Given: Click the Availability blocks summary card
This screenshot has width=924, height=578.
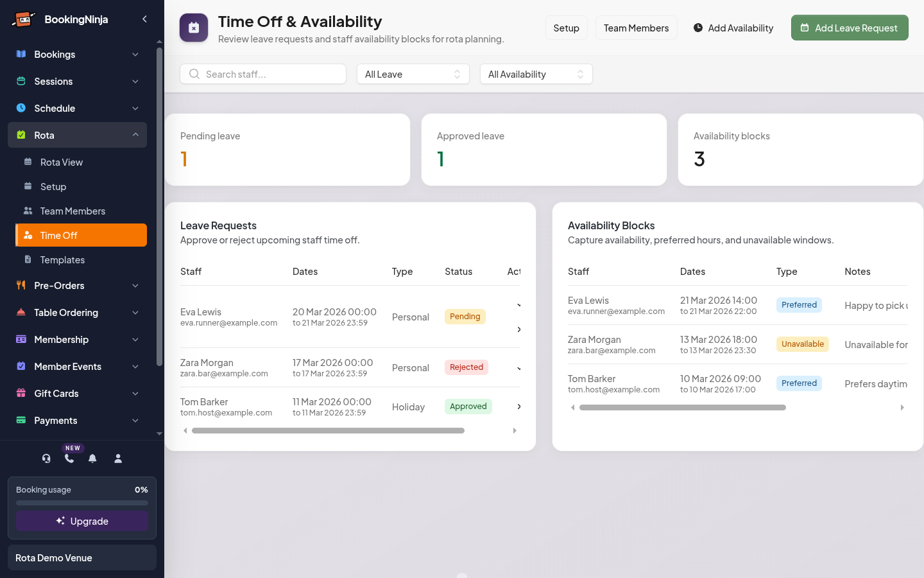Looking at the screenshot, I should [801, 150].
